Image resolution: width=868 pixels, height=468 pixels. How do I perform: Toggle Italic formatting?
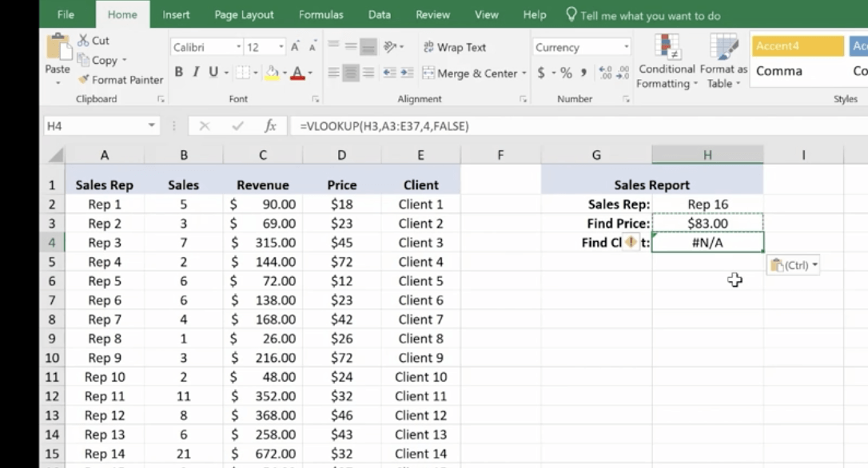[x=196, y=73]
